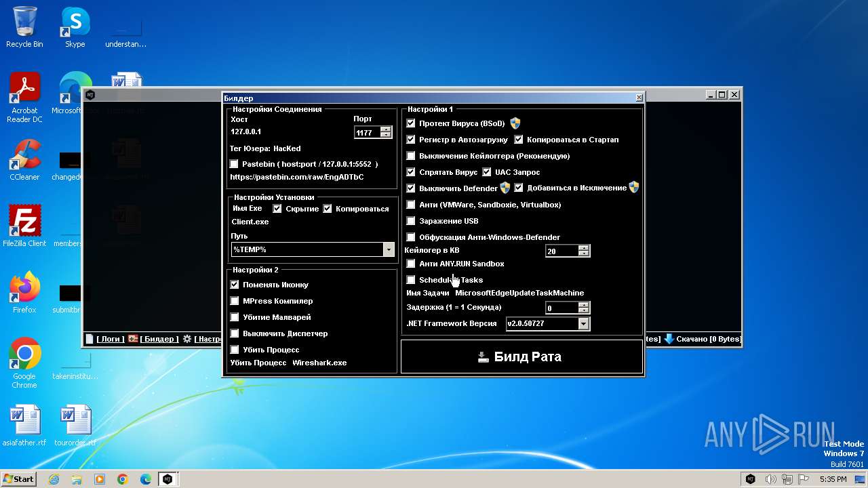868x488 pixels.
Task: Click Chrome taskbar icon
Action: (123, 479)
